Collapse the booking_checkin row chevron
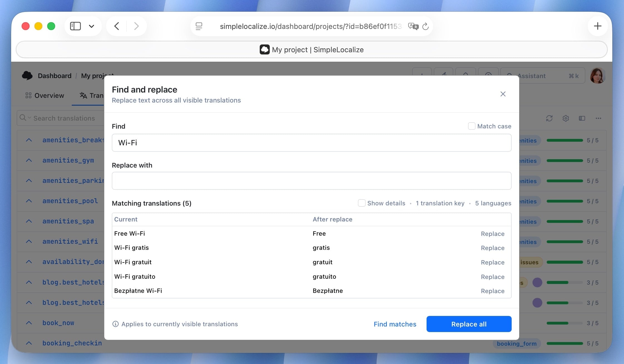 coord(29,343)
